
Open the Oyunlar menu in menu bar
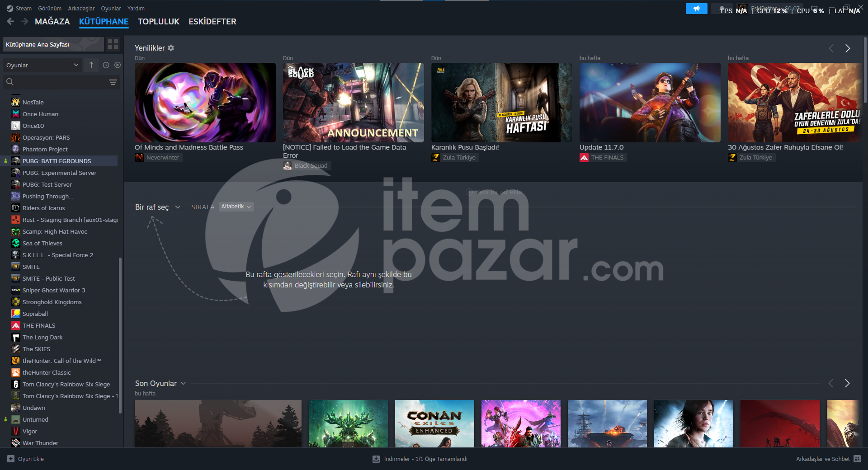111,9
